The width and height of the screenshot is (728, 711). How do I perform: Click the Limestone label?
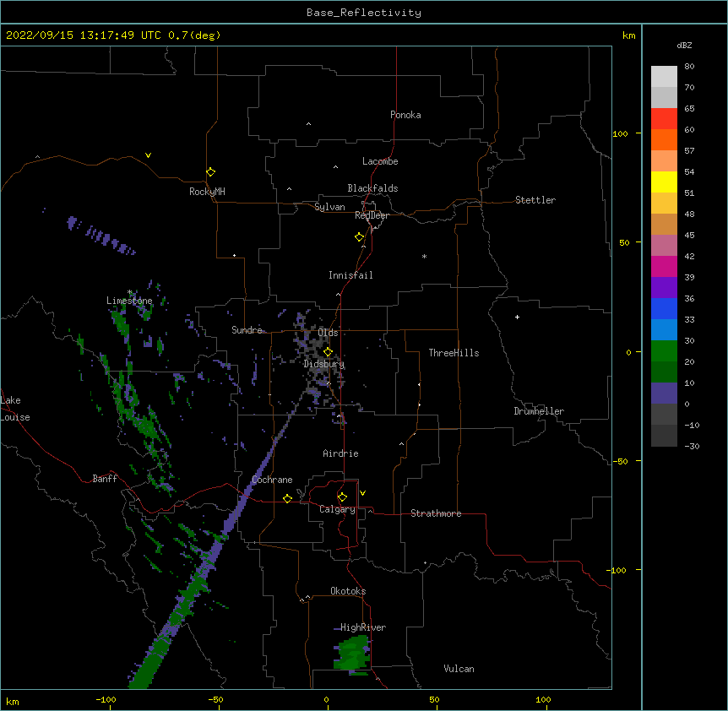click(129, 301)
